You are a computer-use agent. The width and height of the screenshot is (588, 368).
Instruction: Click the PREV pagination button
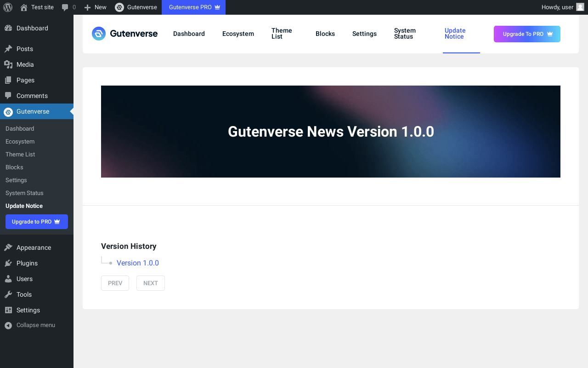(x=115, y=283)
